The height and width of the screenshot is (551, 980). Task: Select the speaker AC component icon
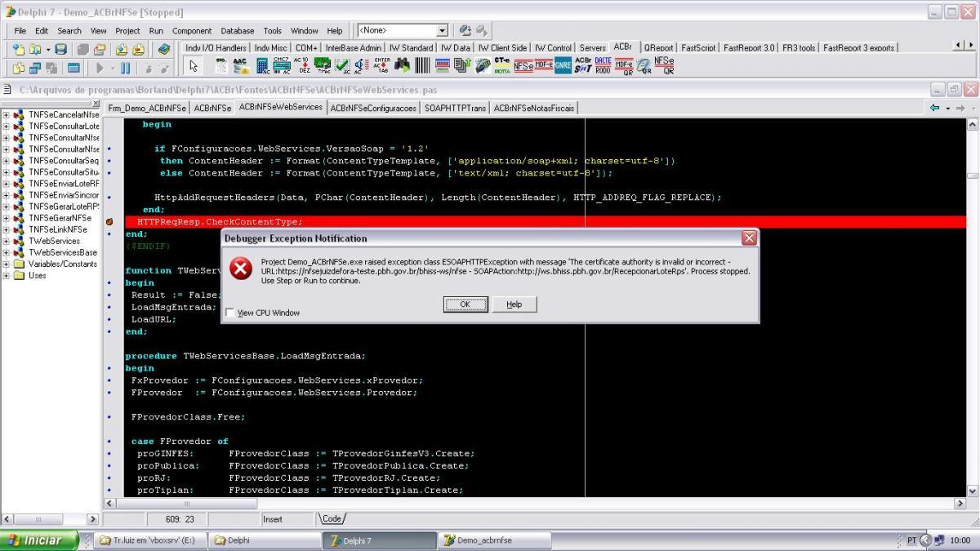[360, 66]
